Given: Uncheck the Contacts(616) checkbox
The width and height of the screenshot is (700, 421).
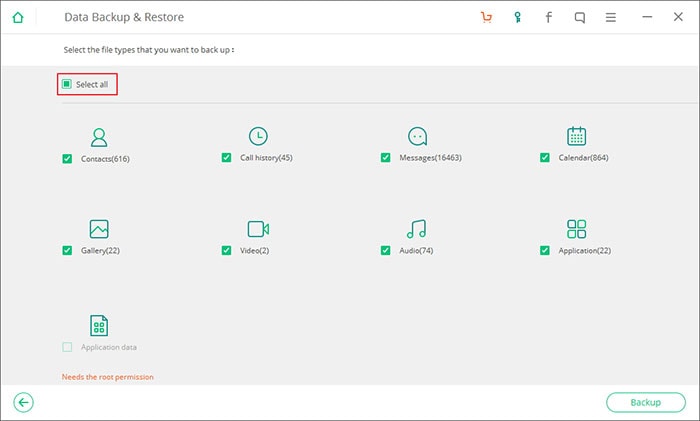Looking at the screenshot, I should [67, 159].
